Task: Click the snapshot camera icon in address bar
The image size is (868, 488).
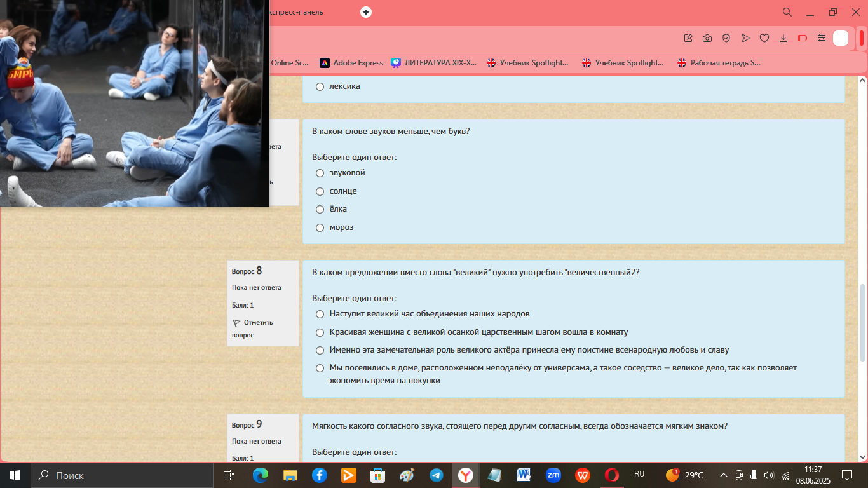Action: 707,38
